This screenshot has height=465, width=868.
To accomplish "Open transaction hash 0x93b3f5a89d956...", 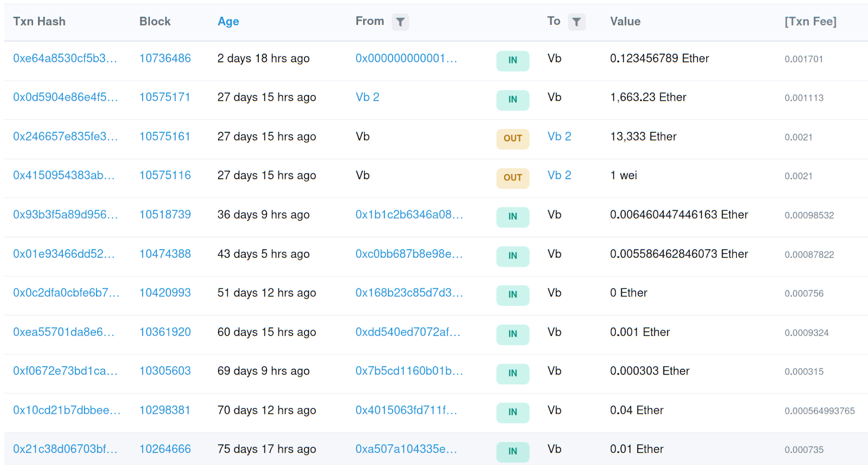I will point(66,215).
